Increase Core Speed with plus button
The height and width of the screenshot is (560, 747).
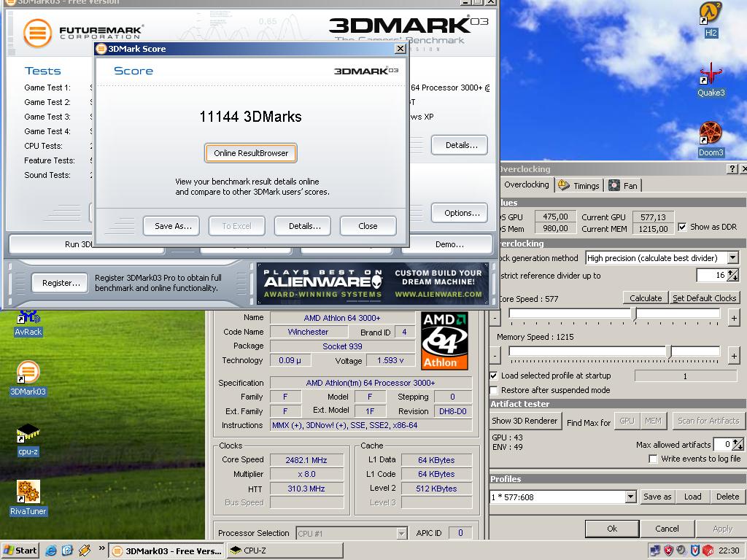click(x=734, y=318)
